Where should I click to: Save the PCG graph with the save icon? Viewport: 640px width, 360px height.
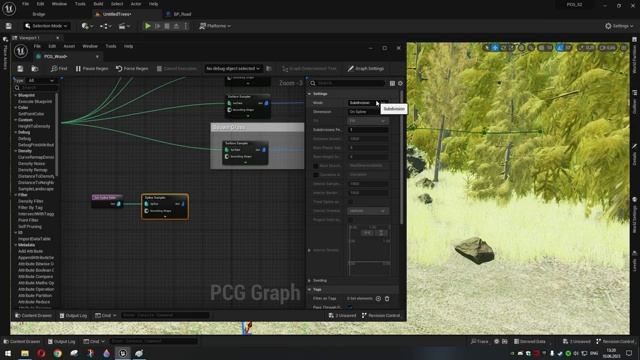(x=20, y=69)
